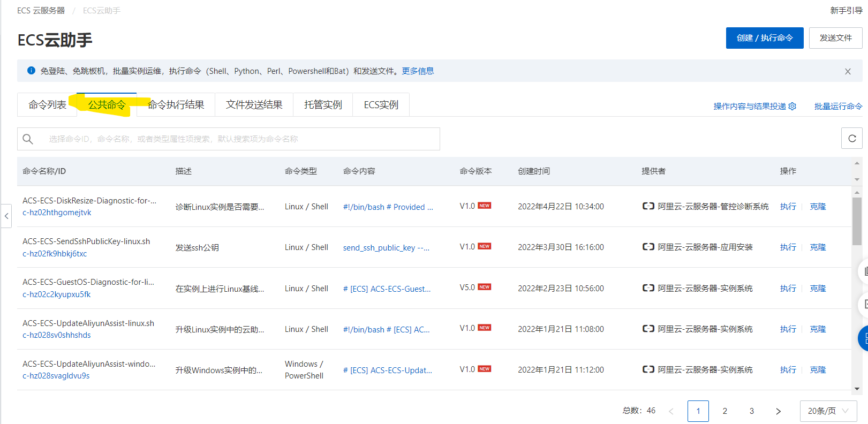Execute ACS-ECS-UpdateAliyunAssist-linux.sh command

point(788,329)
